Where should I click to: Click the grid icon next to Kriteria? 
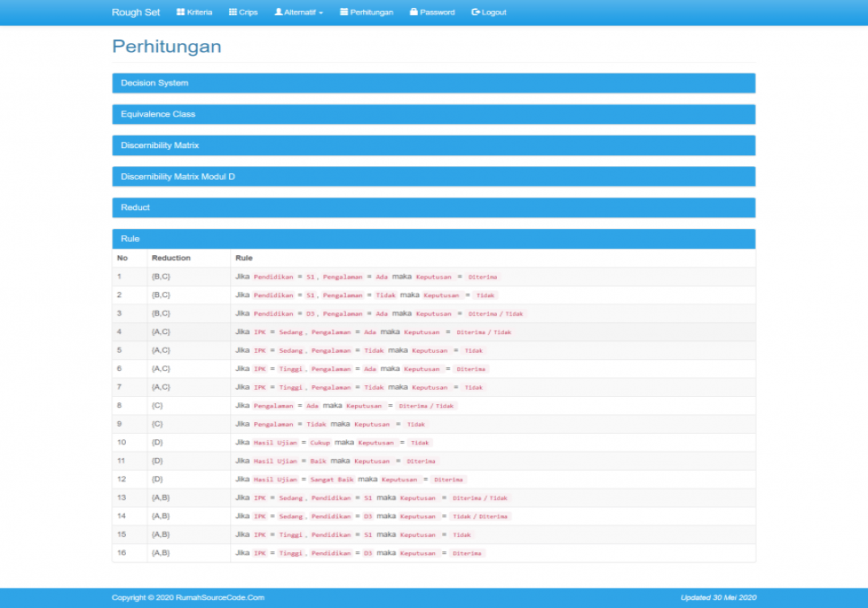coord(182,13)
